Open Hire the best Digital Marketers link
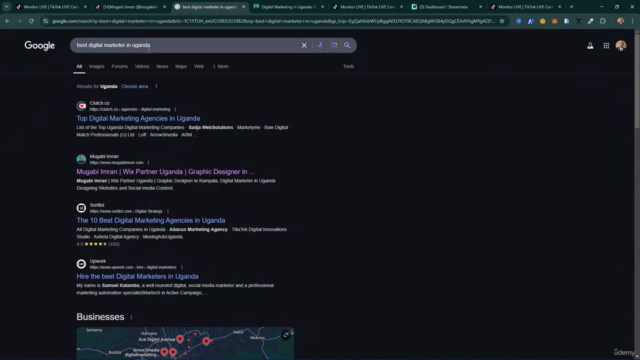Screen dimensions: 640x360 137,276
